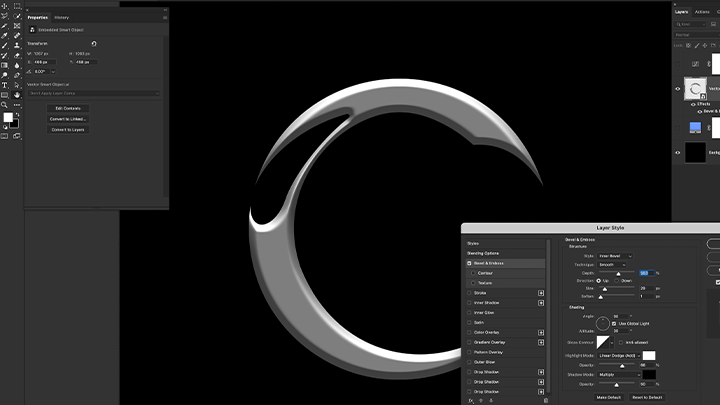Lock layer position icon

tap(705, 45)
